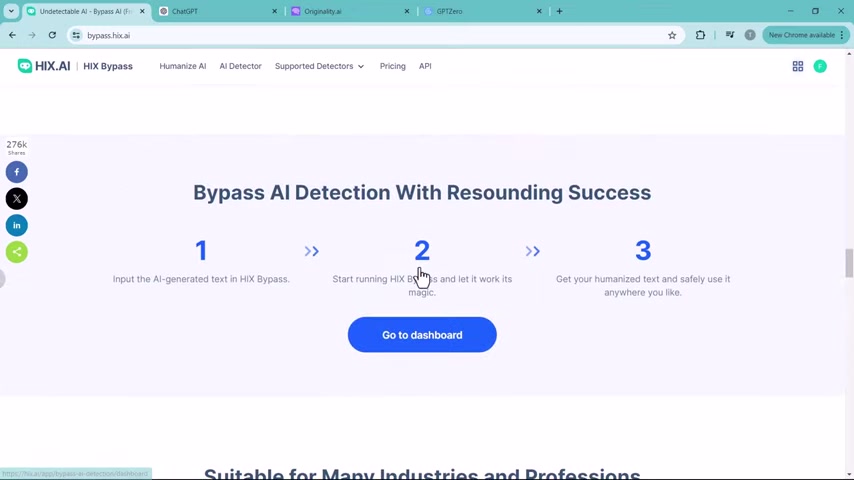Open the tab search dropdown arrow
Screen dimensions: 854x480
[x=11, y=11]
